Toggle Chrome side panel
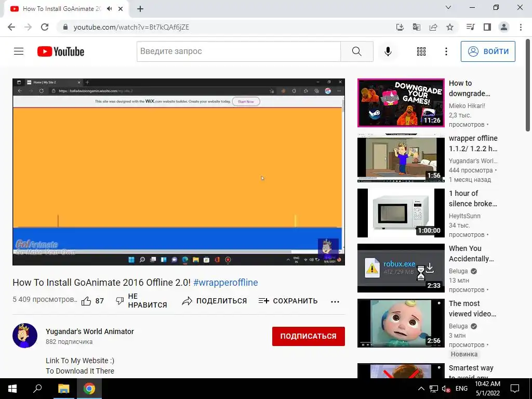Screen dimensions: 532x399 pyautogui.click(x=487, y=27)
